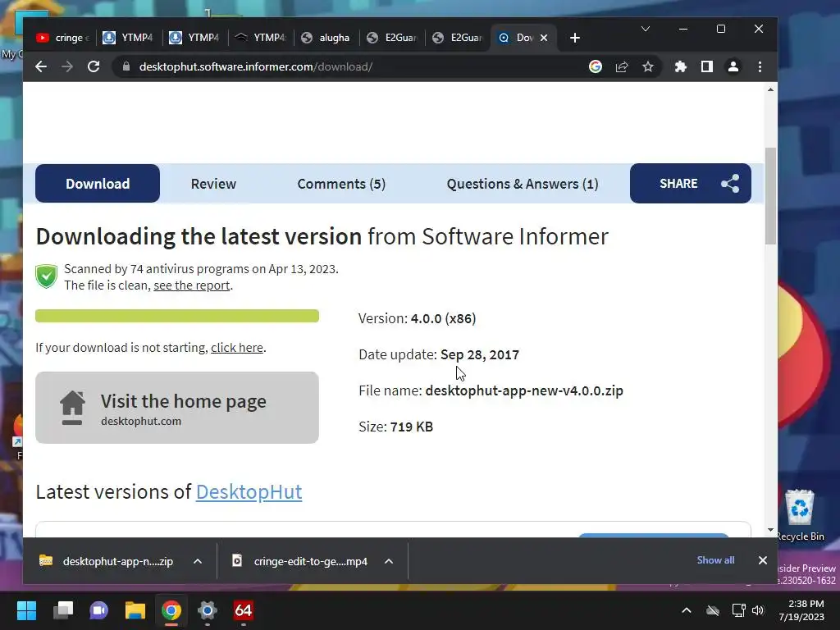Image resolution: width=840 pixels, height=630 pixels.
Task: Click the green shield antivirus icon
Action: tap(47, 276)
